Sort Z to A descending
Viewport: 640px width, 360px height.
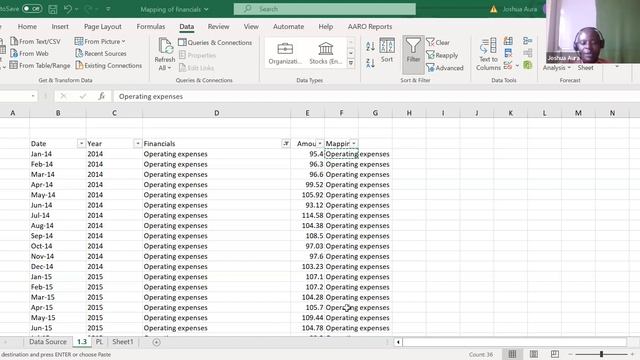point(370,62)
